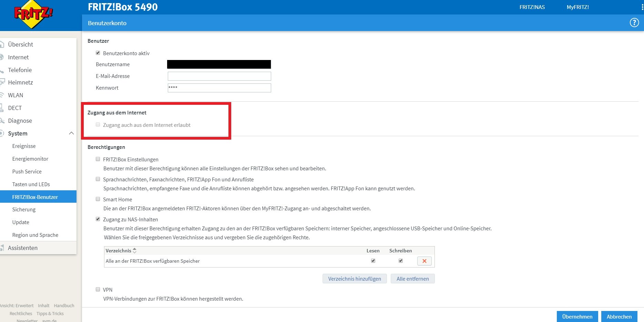Click the Übersicht home icon
The height and width of the screenshot is (322, 644).
2,44
